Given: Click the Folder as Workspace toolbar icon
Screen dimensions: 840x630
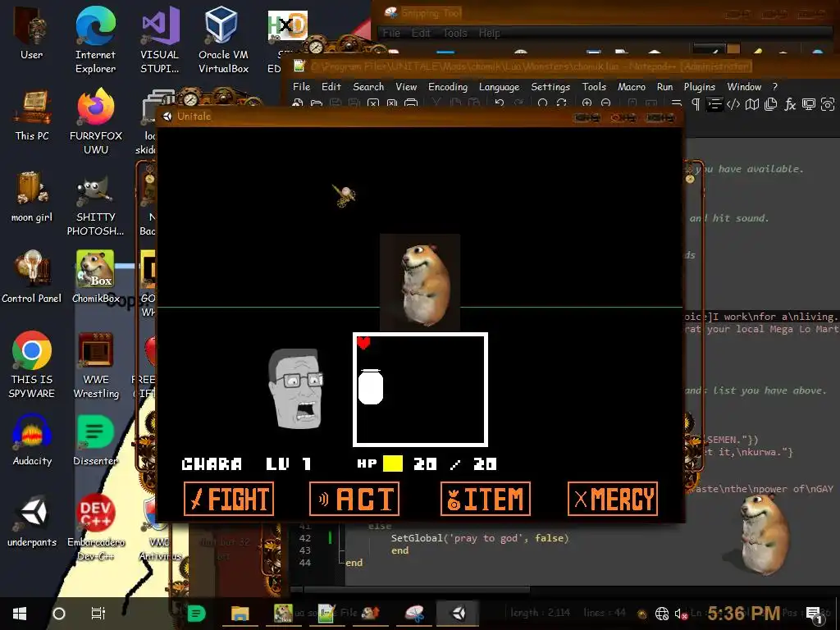Looking at the screenshot, I should coord(808,104).
